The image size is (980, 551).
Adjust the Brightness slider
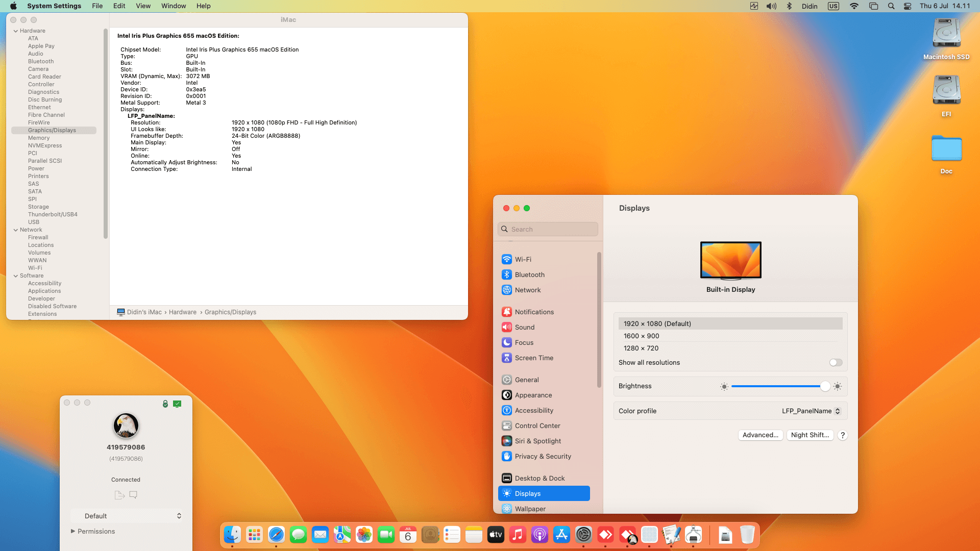pos(824,386)
